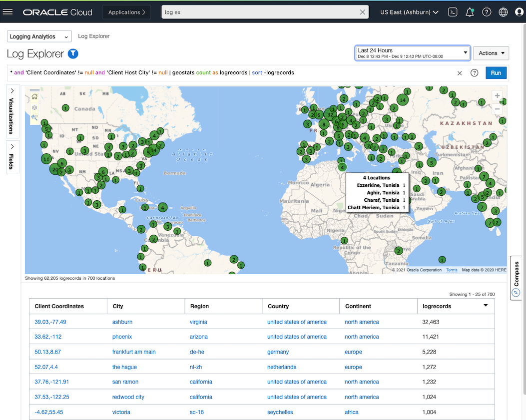Open the Last 24 Hours time range dropdown
This screenshot has width=526, height=420.
(x=412, y=53)
